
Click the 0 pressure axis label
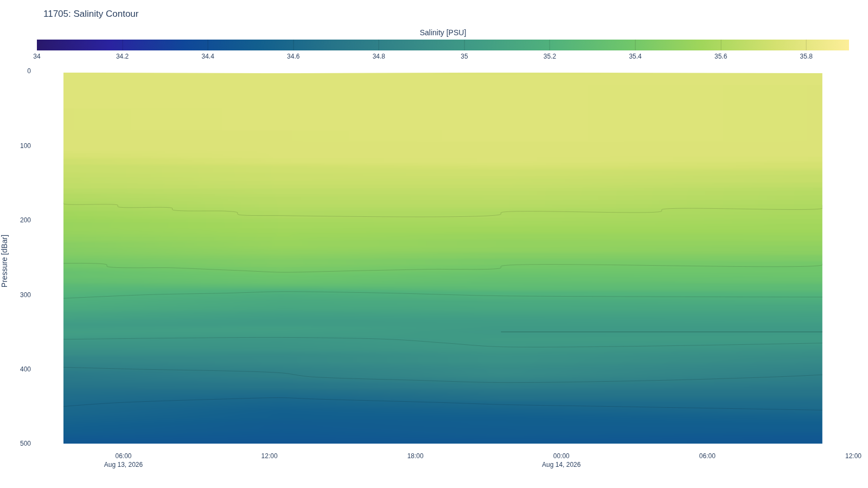pos(29,71)
